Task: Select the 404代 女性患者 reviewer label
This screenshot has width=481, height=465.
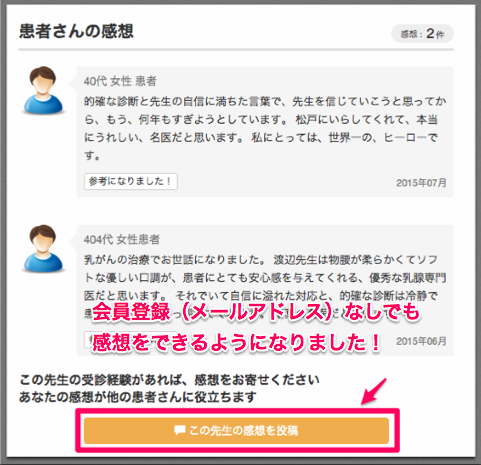Action: click(122, 239)
